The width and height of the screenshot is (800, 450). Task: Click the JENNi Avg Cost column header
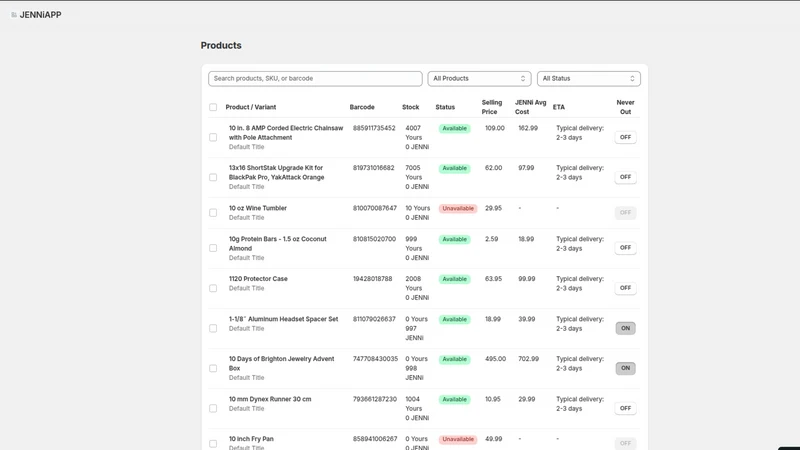(x=530, y=107)
